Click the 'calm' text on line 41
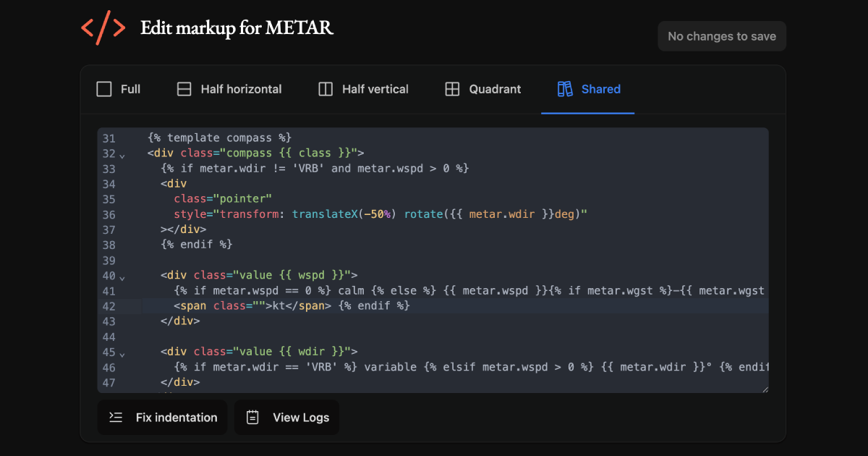868x456 pixels. click(x=351, y=290)
